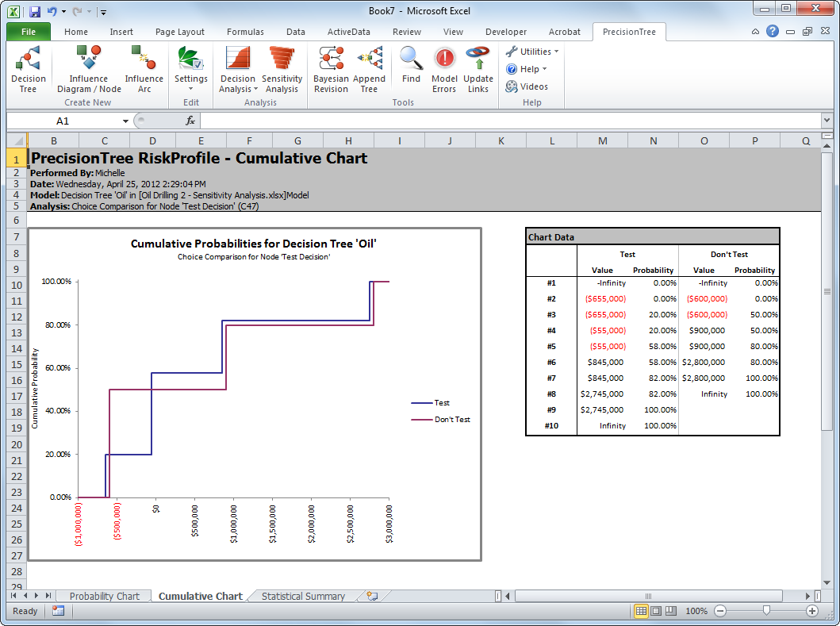The image size is (840, 626).
Task: Undo the last action
Action: point(52,11)
